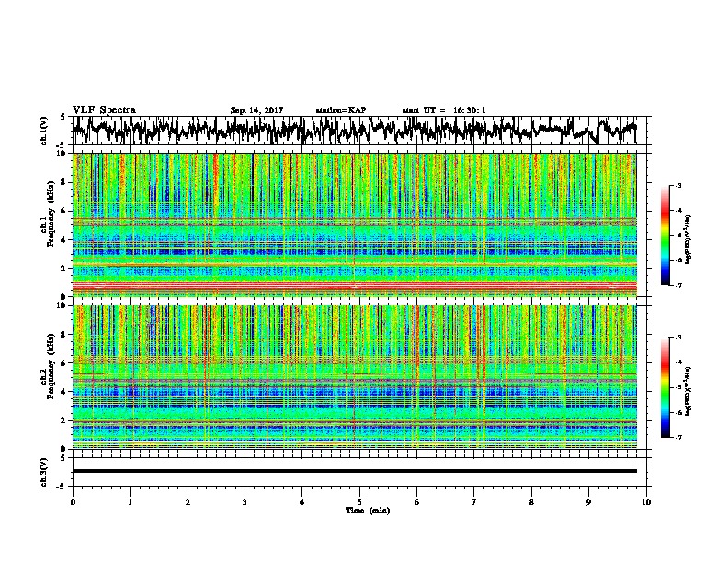Click the "Time (min)" axis title
728x563 pixels.
368,511
